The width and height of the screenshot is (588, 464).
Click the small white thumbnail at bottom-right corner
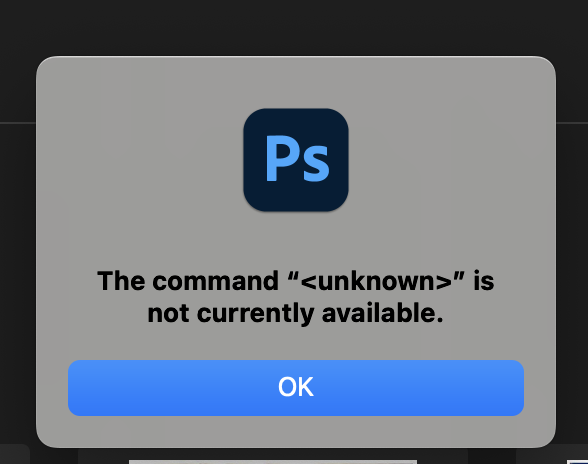click(x=578, y=462)
